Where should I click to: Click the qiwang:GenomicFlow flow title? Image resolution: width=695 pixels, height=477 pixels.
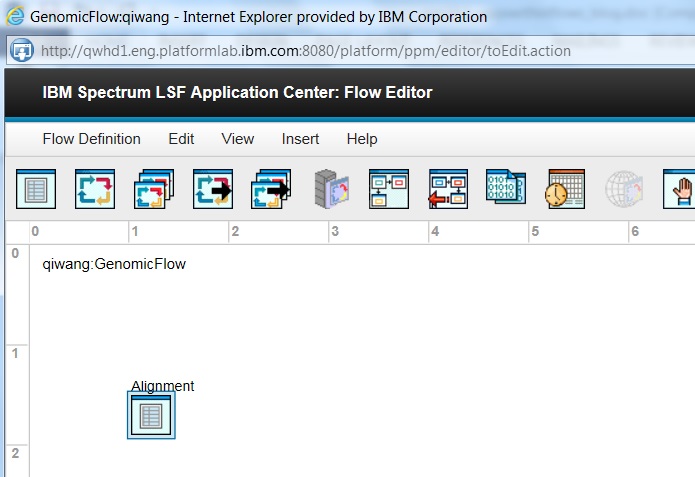pyautogui.click(x=114, y=264)
